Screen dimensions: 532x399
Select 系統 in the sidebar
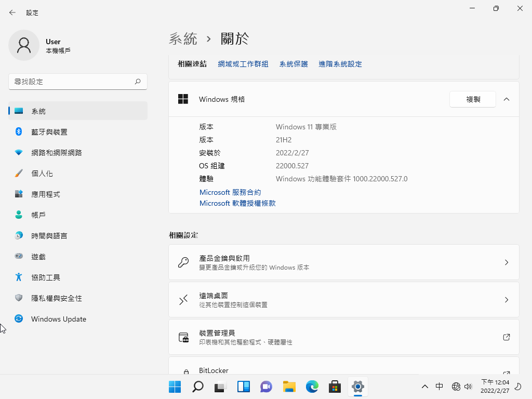pyautogui.click(x=78, y=111)
